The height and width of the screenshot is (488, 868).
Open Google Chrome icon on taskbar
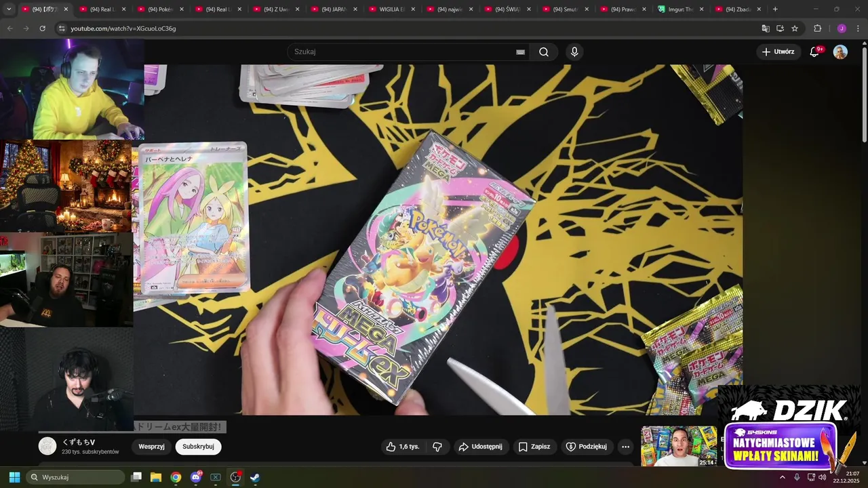point(176,477)
